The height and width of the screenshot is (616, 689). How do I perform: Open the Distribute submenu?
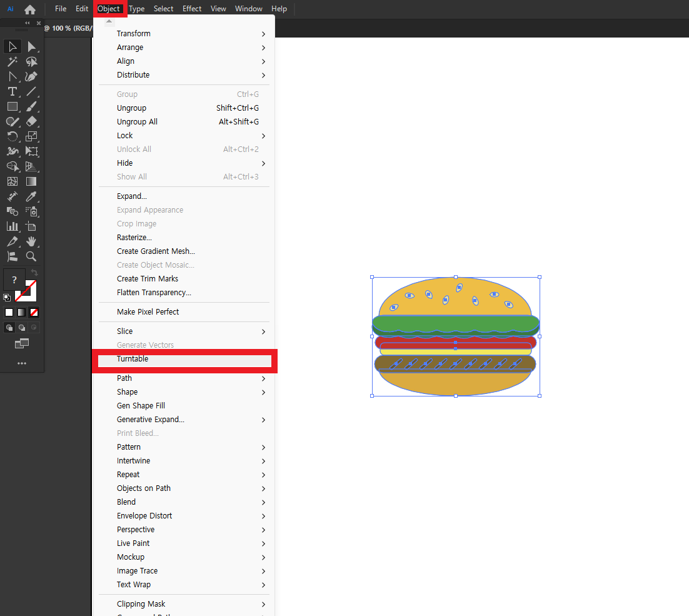click(184, 75)
